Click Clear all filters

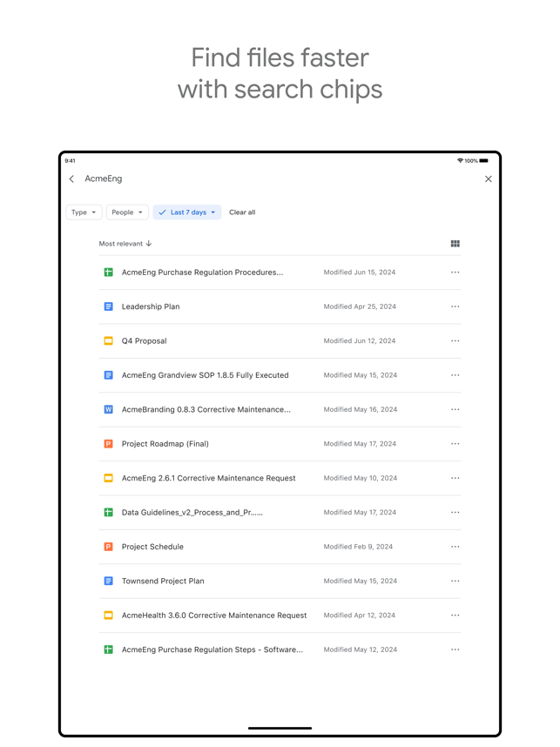click(242, 212)
